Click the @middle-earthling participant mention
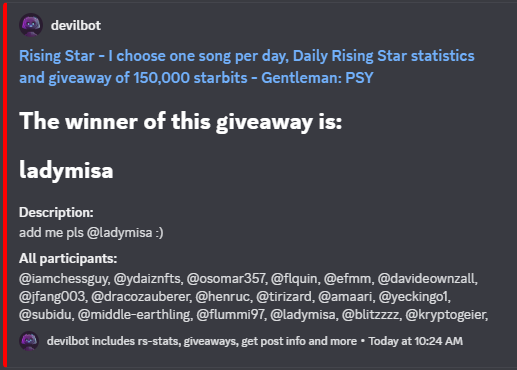This screenshot has width=517, height=370. [135, 314]
